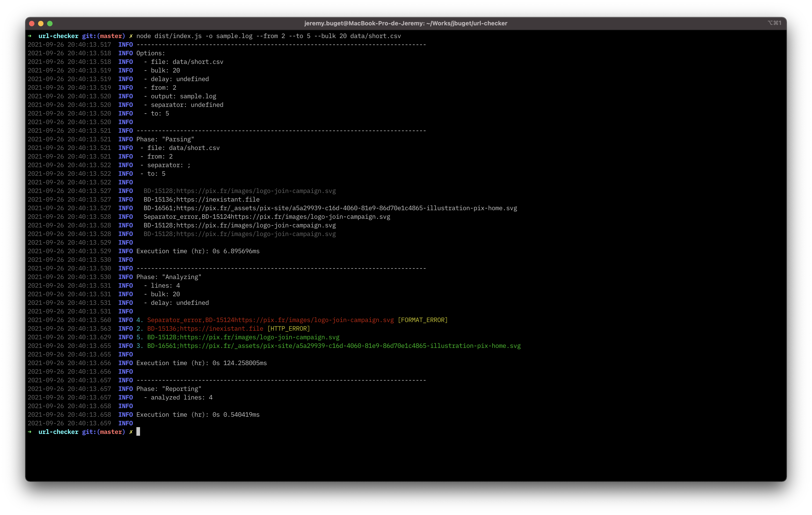Click the 'Options:' log line
This screenshot has height=515, width=812.
[150, 53]
